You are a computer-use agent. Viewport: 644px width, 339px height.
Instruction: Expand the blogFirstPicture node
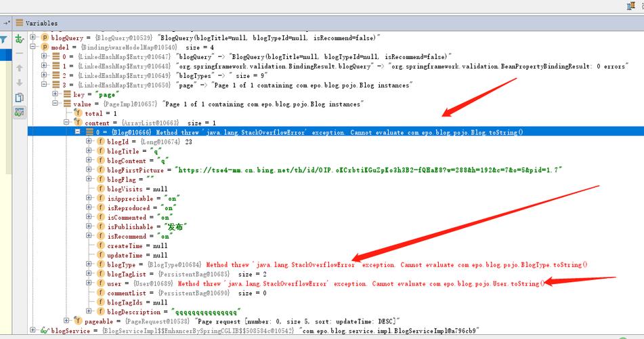(x=89, y=169)
